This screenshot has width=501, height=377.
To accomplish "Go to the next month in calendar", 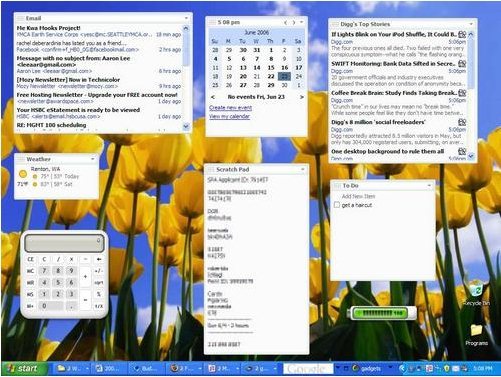I will pos(294,22).
